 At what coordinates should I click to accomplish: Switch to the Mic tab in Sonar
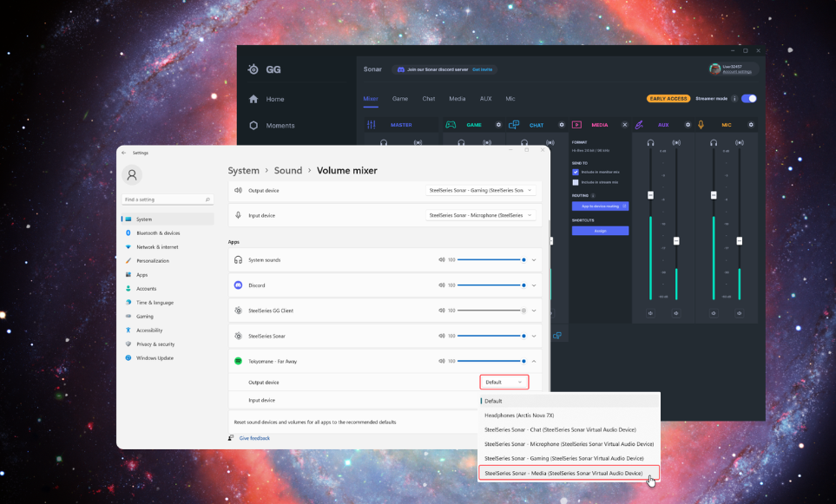510,99
